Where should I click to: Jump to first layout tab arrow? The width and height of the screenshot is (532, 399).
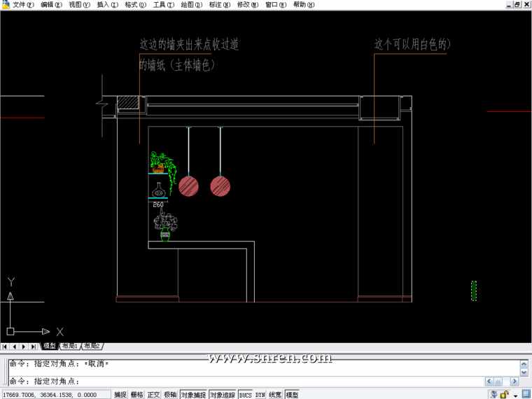point(5,346)
